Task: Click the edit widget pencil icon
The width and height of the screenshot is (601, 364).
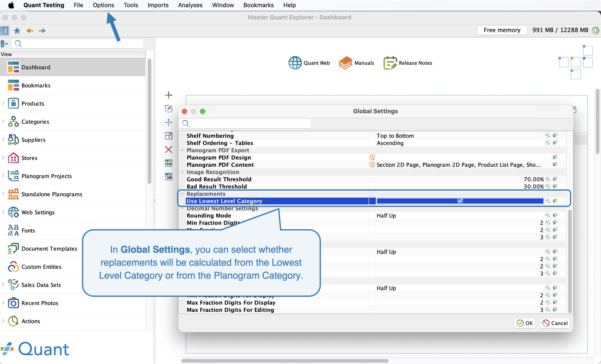Action: pyautogui.click(x=169, y=108)
